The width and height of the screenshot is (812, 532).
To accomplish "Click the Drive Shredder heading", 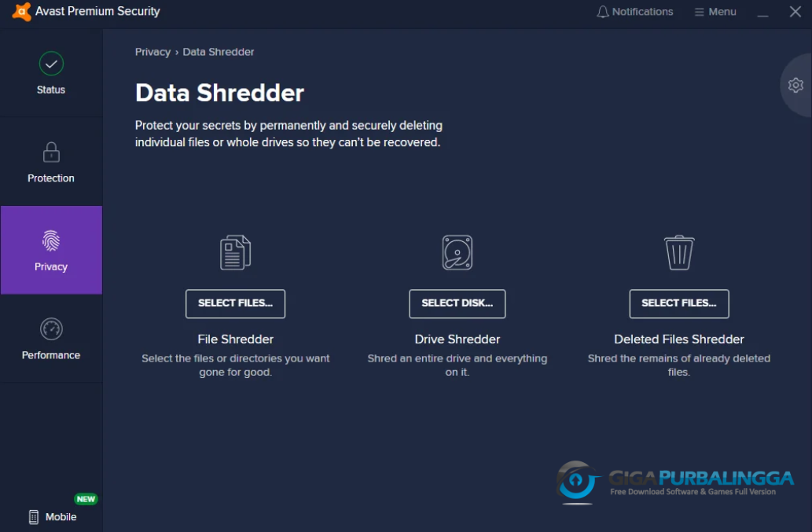I will click(457, 339).
